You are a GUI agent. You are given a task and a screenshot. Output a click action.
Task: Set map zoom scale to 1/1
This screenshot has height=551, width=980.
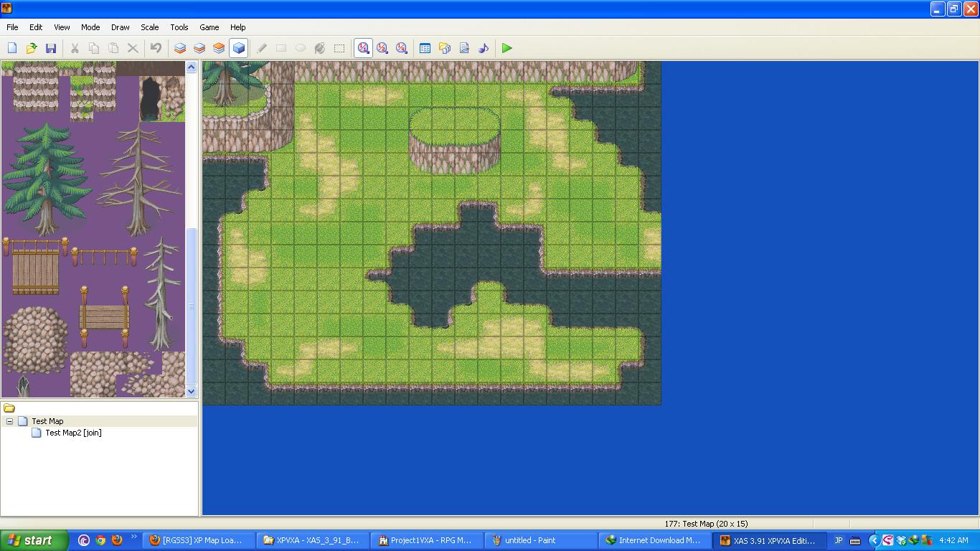click(x=363, y=48)
